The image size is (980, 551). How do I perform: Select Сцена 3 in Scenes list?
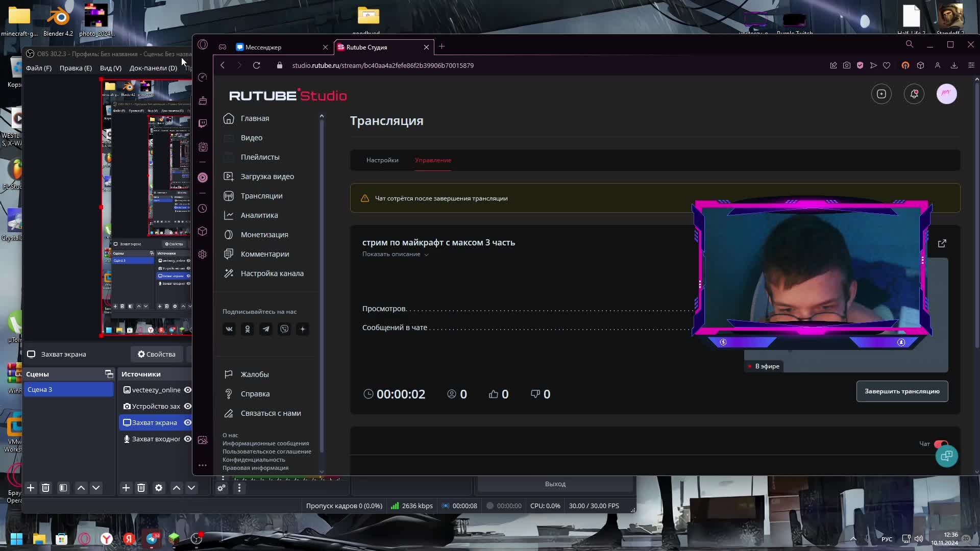coord(68,389)
